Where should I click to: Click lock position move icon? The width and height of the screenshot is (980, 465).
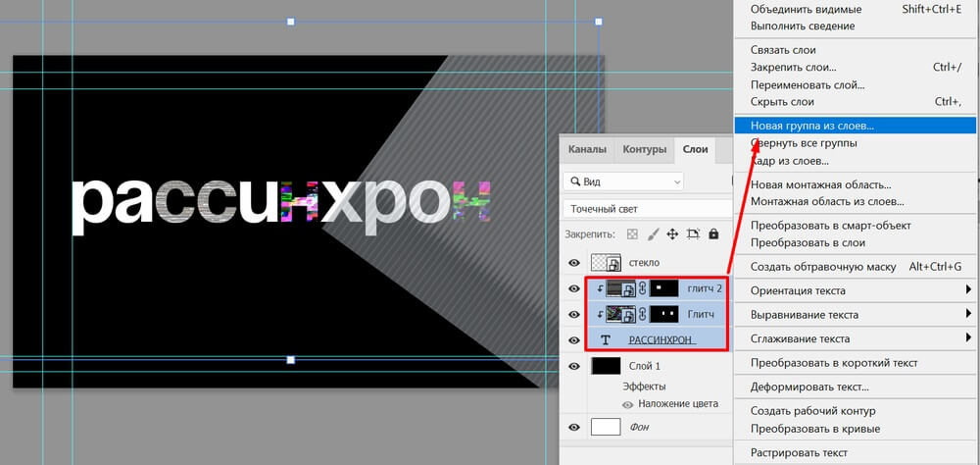coord(672,234)
